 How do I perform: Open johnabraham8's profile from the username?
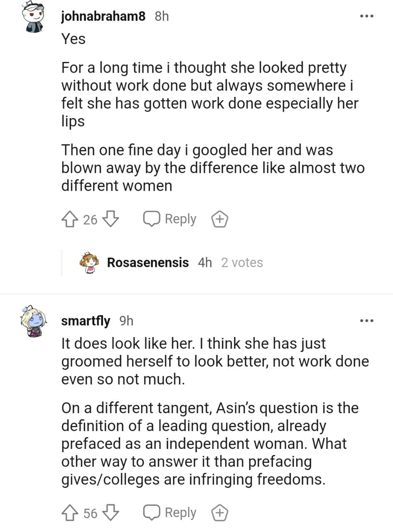[103, 16]
